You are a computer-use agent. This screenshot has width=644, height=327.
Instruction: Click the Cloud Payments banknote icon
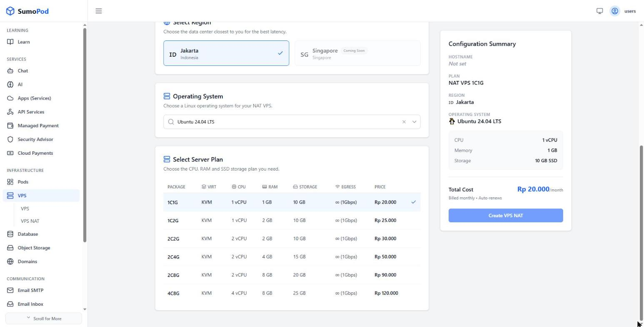(x=10, y=153)
